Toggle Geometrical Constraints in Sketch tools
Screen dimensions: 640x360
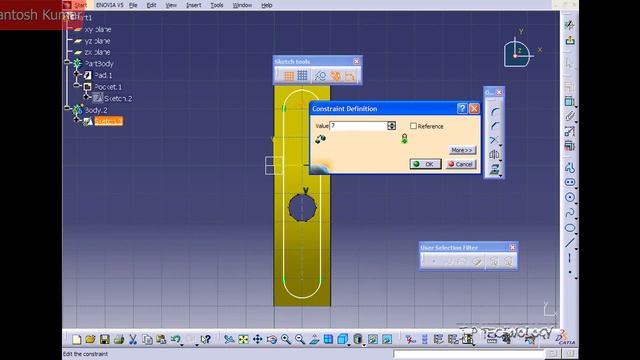pos(335,76)
